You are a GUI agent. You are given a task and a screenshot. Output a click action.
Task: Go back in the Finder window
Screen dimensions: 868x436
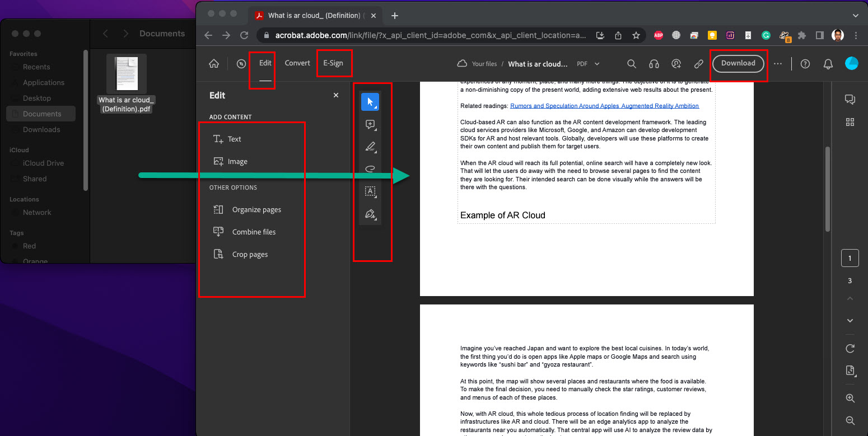point(105,34)
